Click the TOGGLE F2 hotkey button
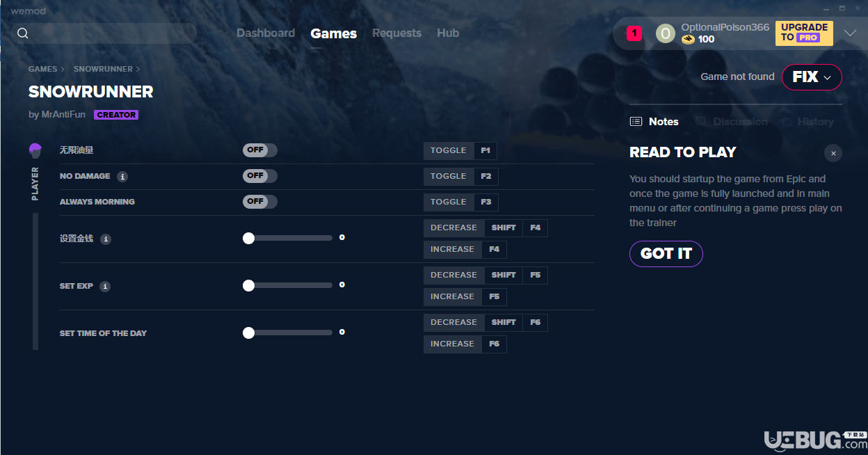The height and width of the screenshot is (455, 868). [461, 177]
